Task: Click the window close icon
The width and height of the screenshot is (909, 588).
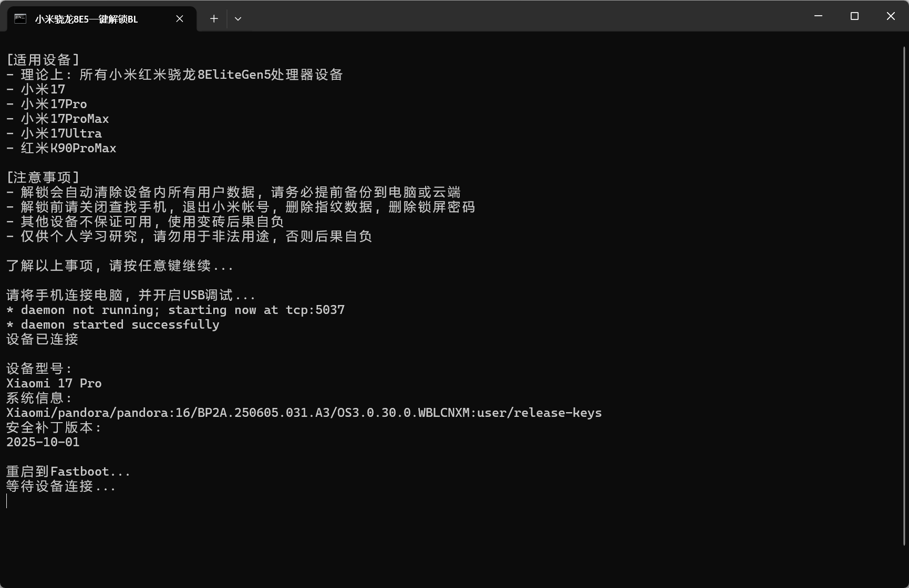Action: coord(890,16)
